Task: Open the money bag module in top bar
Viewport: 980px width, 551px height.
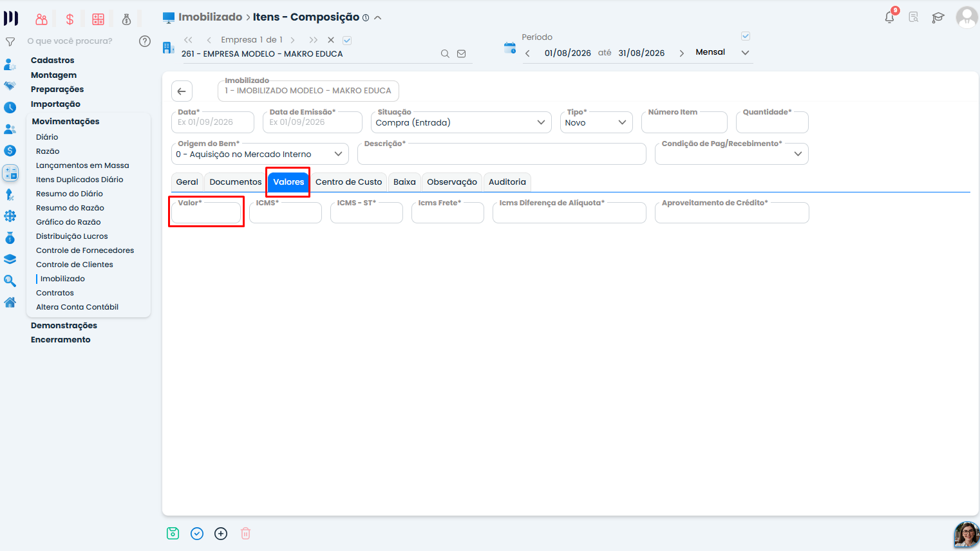Action: [x=126, y=19]
